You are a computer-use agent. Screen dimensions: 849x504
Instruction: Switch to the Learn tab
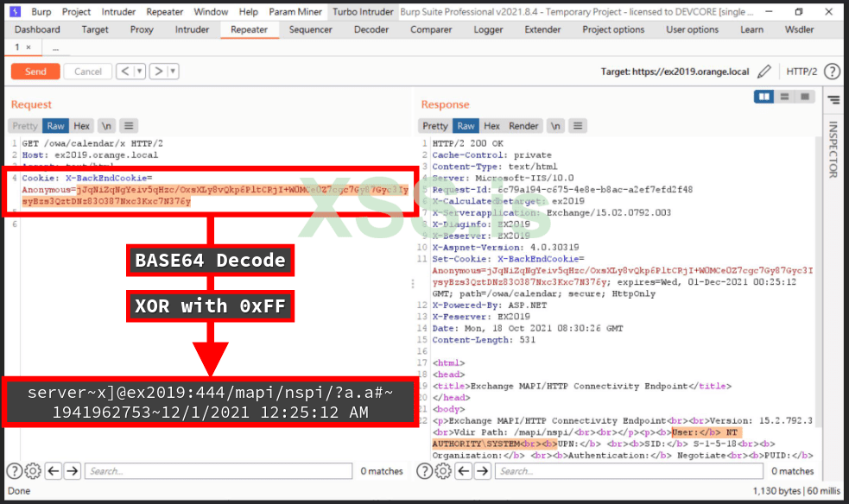point(752,29)
